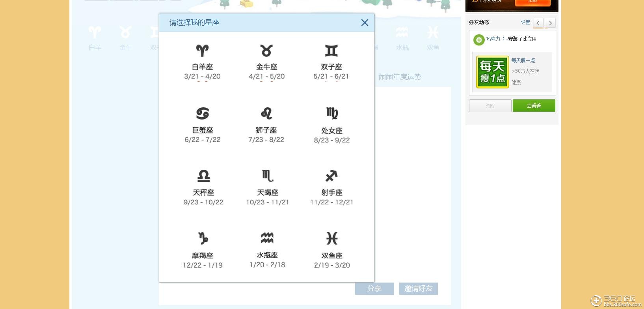Select the Libra (天秤座) zodiac icon
The height and width of the screenshot is (309, 644).
203,176
